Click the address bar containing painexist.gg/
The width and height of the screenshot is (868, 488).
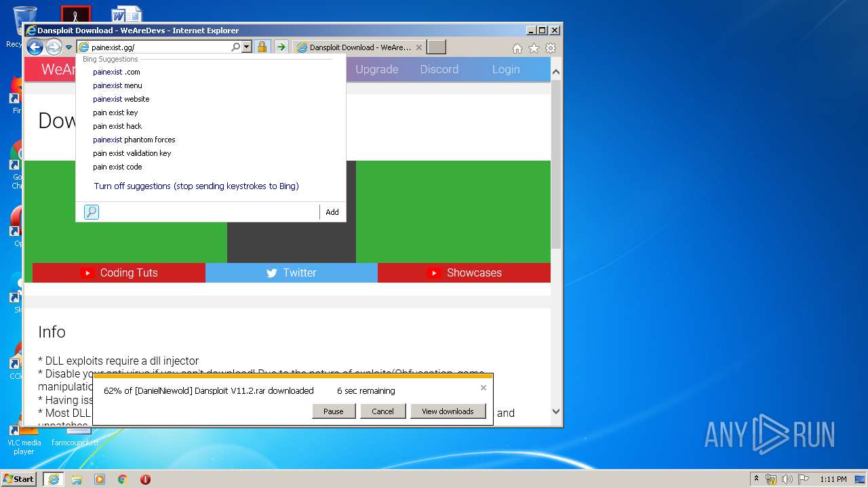159,47
